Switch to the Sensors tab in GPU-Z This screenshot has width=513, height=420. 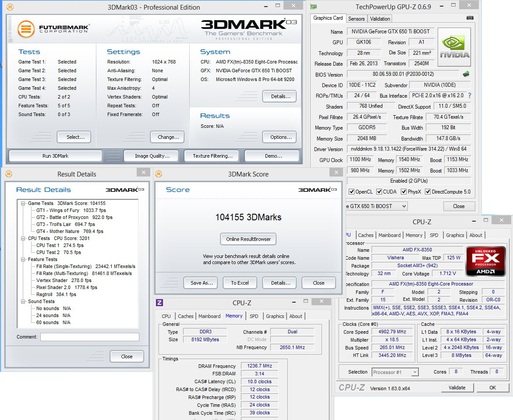point(356,19)
